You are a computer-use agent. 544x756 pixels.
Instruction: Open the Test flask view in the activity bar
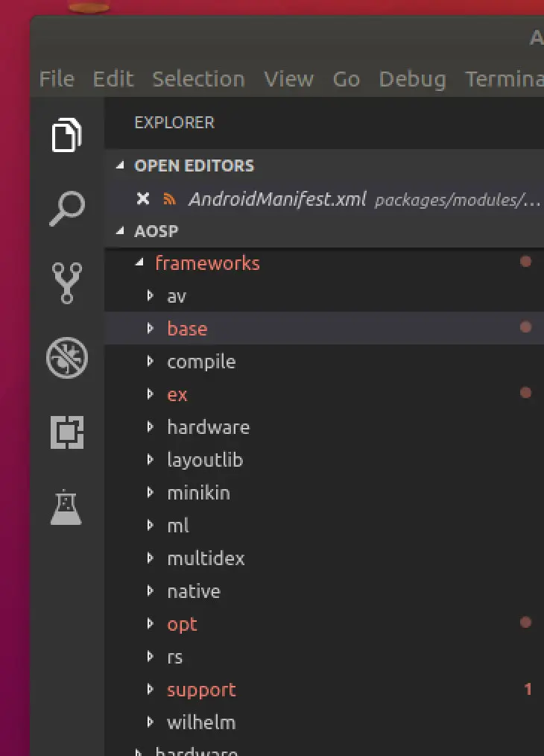tap(66, 507)
